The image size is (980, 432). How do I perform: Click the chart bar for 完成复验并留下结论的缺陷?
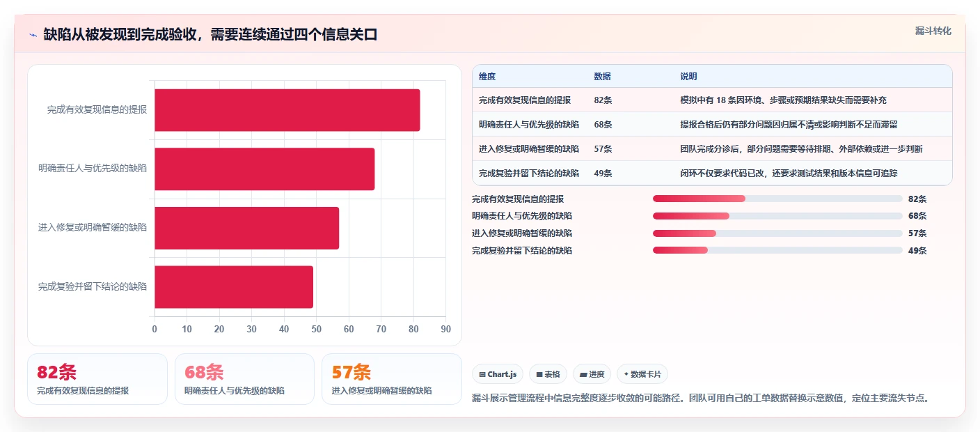pos(234,287)
